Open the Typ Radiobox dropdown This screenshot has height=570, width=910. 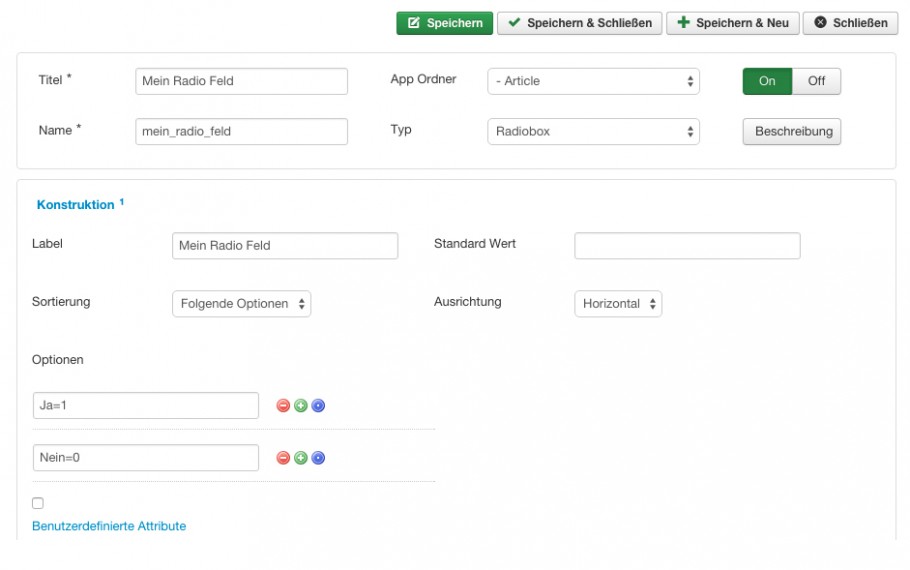pyautogui.click(x=593, y=132)
